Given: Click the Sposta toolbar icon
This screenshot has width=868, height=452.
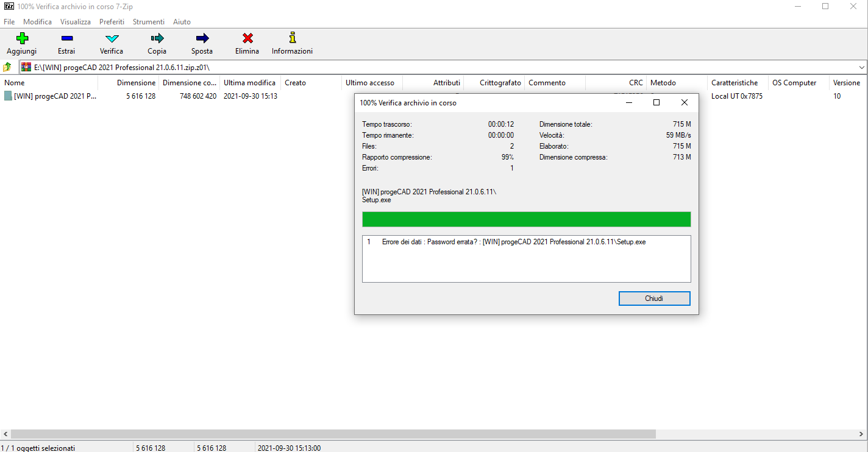Looking at the screenshot, I should [202, 38].
